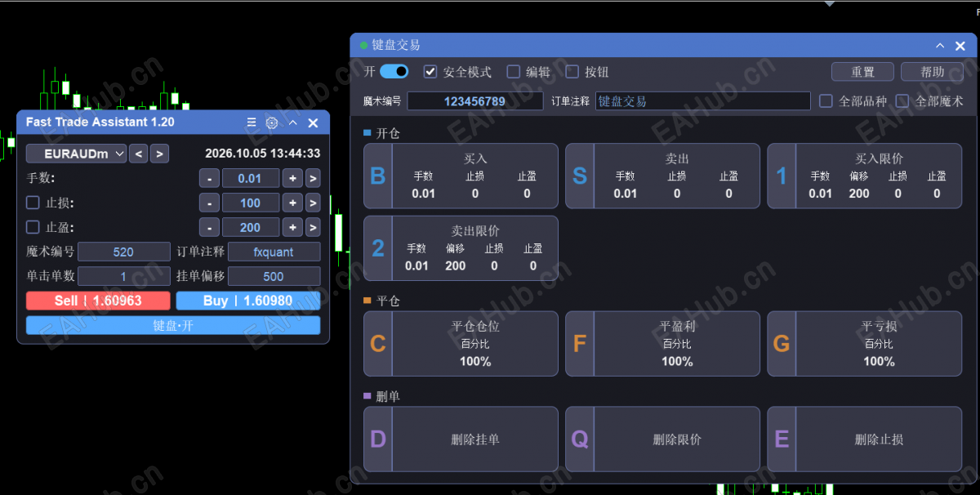Edit the 魔术编号 520 field

pyautogui.click(x=124, y=252)
